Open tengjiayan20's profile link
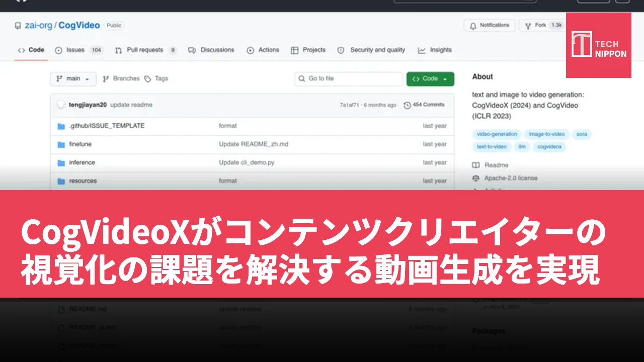644x362 pixels. [88, 105]
